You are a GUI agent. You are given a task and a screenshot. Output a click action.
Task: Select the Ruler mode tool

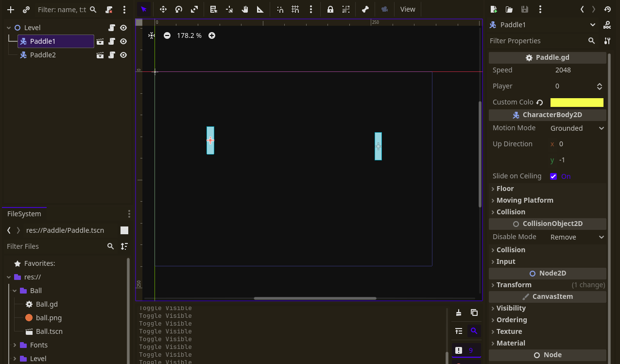[x=260, y=9]
